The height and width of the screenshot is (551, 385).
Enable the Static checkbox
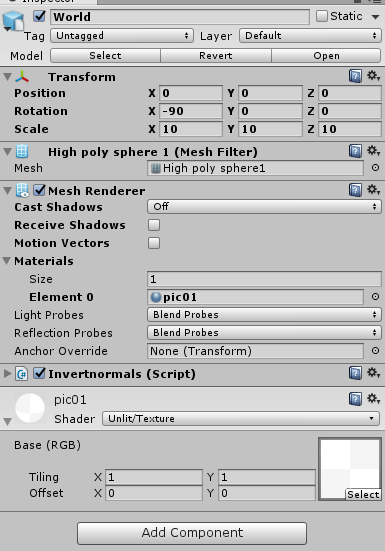click(x=322, y=16)
